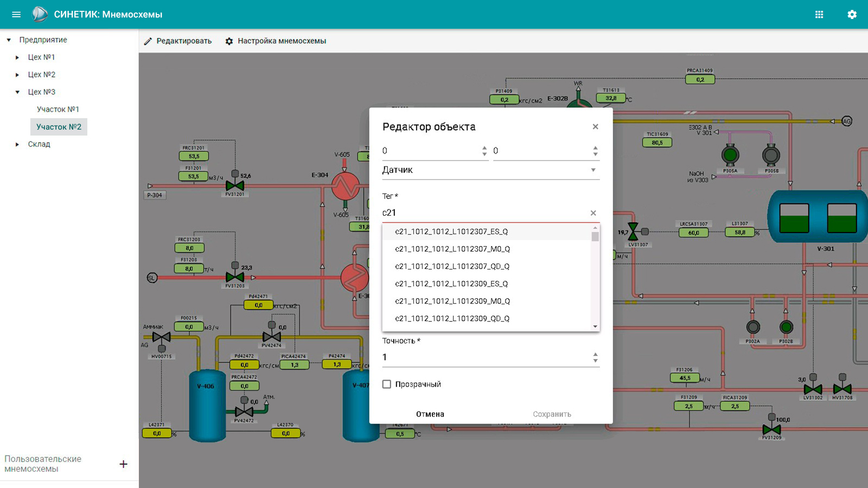
Task: Click pump P305A symbol
Action: coord(730,155)
